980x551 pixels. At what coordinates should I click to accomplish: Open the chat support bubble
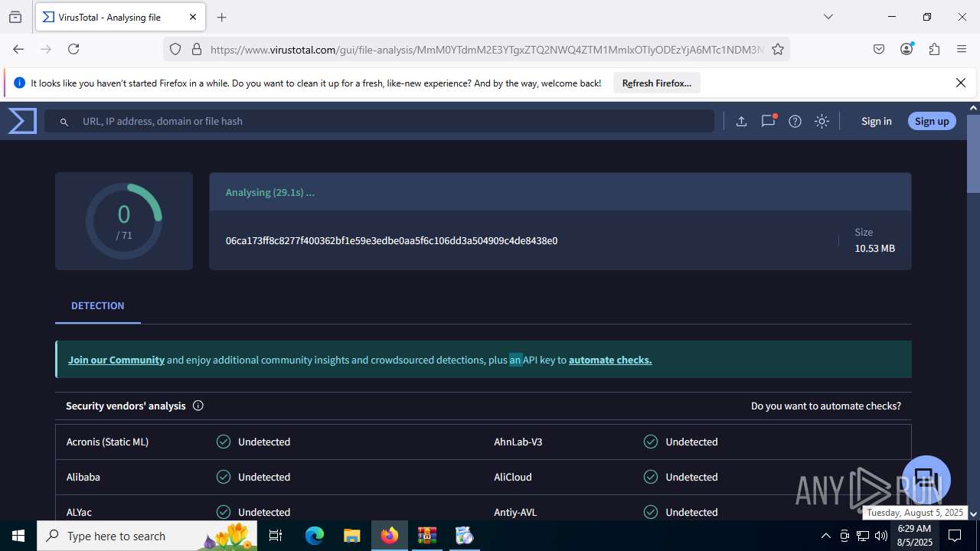click(926, 480)
